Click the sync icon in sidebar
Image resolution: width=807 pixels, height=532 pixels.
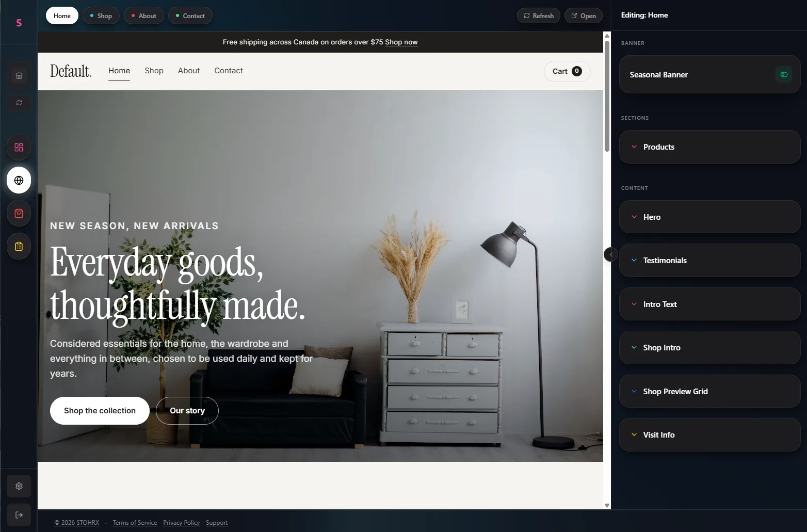click(x=19, y=103)
